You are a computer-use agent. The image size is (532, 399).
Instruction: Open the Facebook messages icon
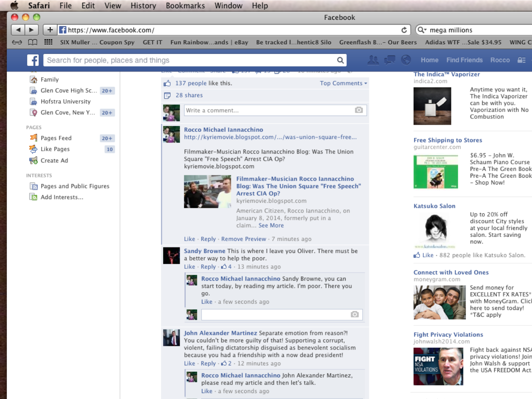[x=389, y=60]
